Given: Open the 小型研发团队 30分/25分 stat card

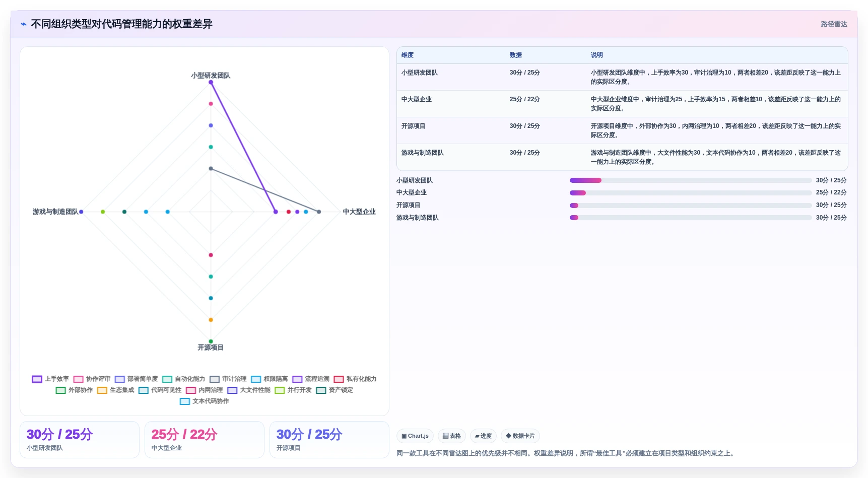Looking at the screenshot, I should point(80,440).
